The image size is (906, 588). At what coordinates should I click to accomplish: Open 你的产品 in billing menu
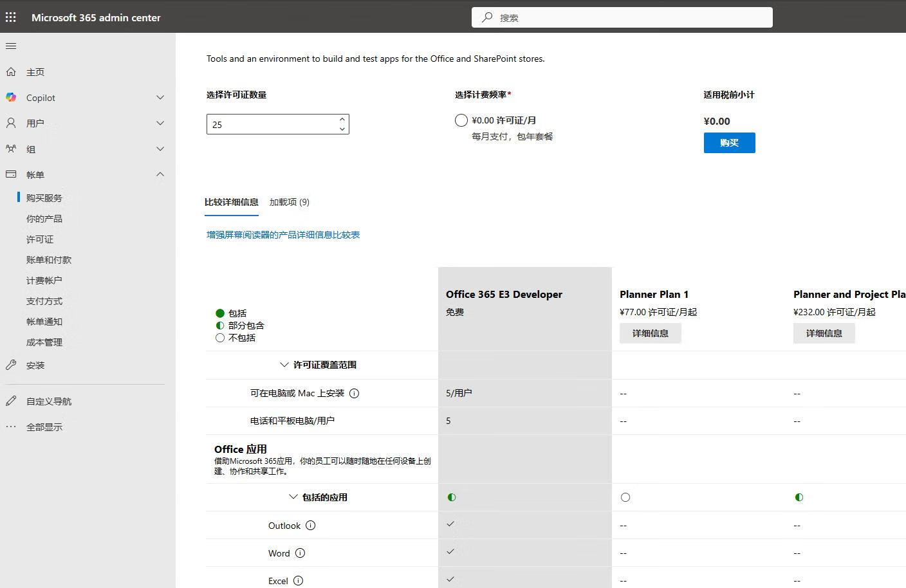point(44,219)
